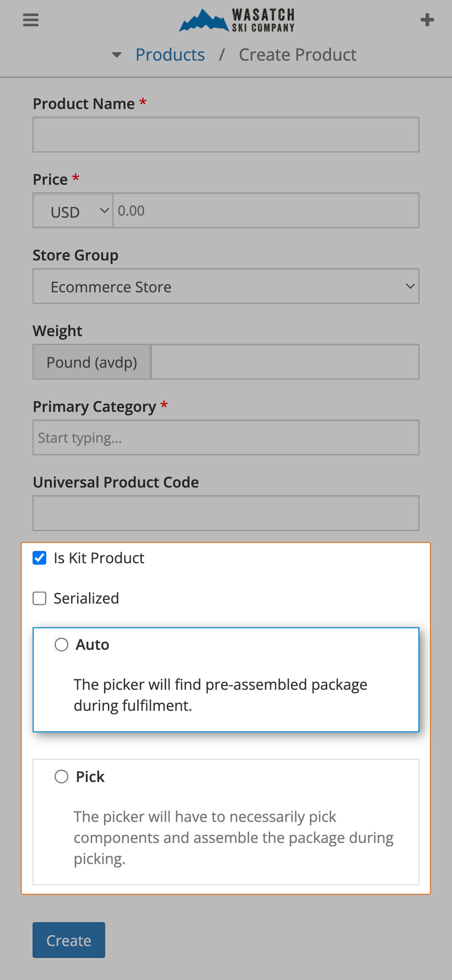
Task: Select the Pick fulfilment radio button
Action: pyautogui.click(x=61, y=777)
